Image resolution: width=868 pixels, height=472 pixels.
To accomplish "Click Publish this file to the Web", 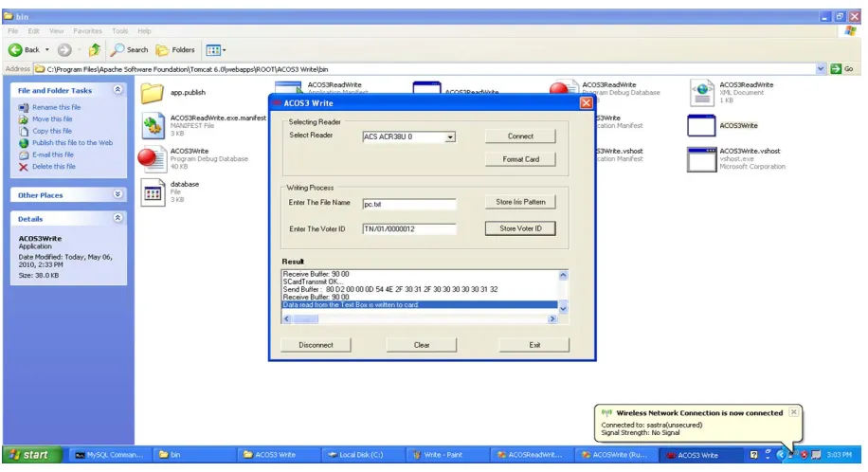I will coord(72,143).
